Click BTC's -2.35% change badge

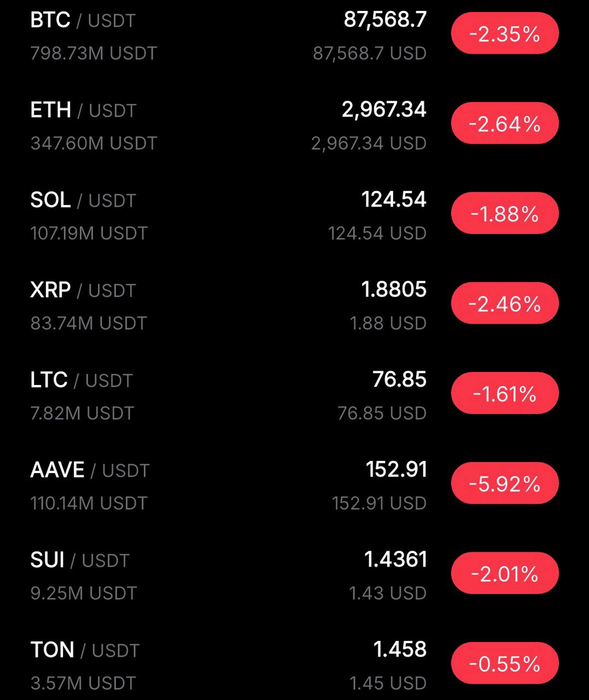point(504,34)
